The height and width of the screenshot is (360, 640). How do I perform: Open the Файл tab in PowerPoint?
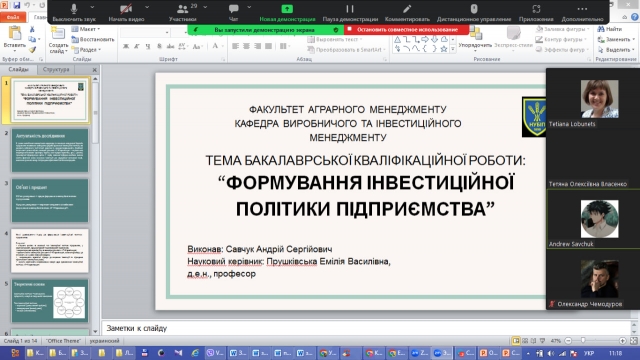pyautogui.click(x=13, y=17)
